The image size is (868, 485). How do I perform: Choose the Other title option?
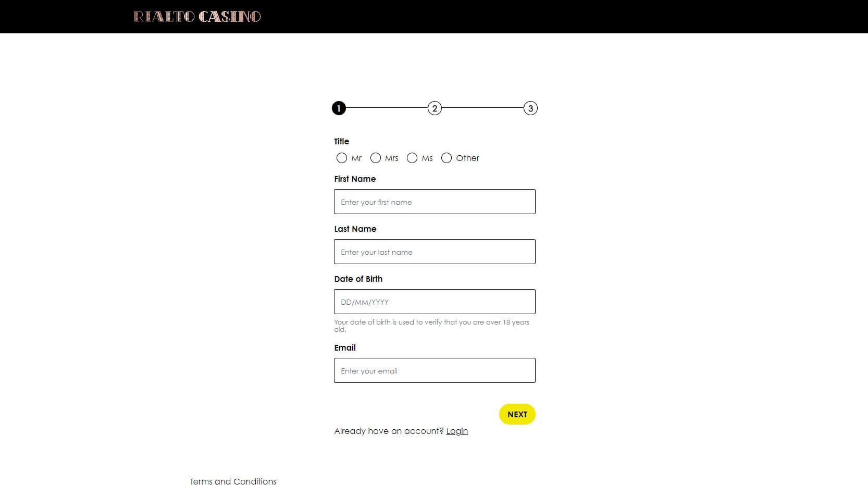tap(447, 158)
